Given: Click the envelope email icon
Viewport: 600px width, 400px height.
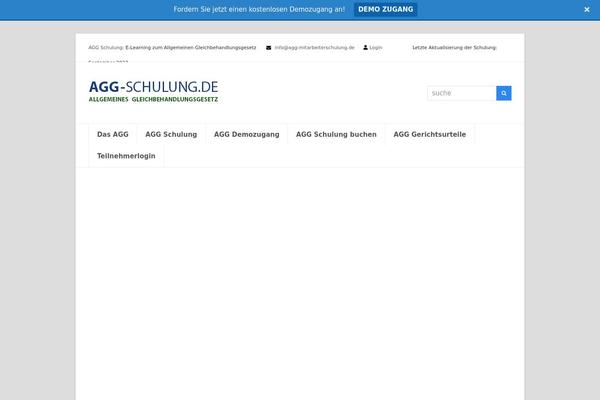Looking at the screenshot, I should (x=269, y=48).
